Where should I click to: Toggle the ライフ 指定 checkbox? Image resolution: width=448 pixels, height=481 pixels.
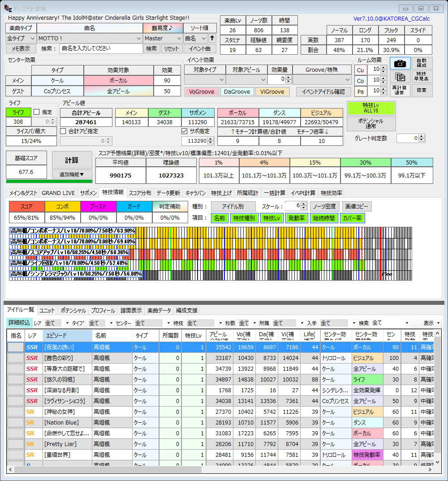tap(36, 112)
